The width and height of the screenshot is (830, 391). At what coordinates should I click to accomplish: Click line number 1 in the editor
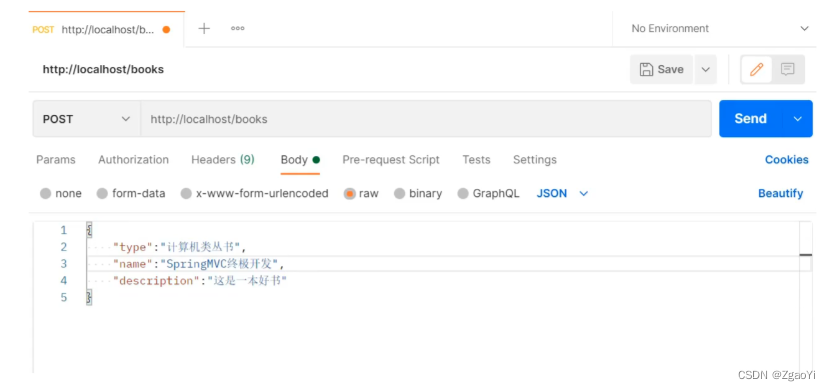(64, 230)
